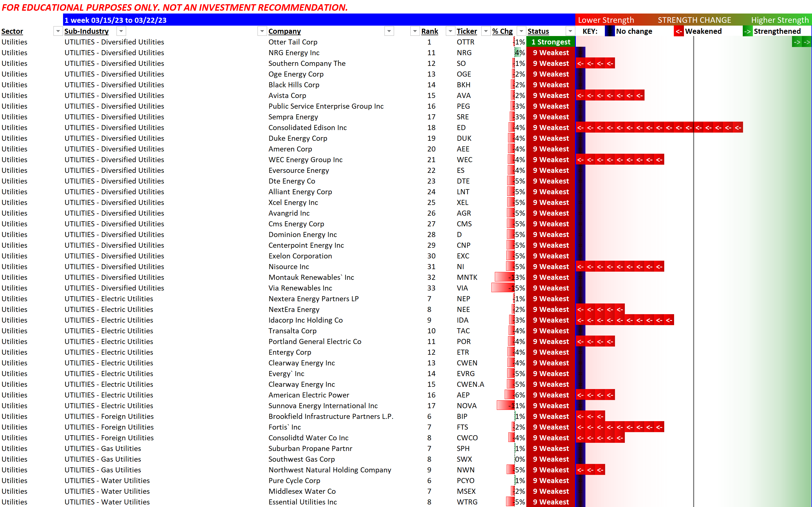Click the Ticker column header
Image resolution: width=812 pixels, height=507 pixels.
tap(466, 31)
